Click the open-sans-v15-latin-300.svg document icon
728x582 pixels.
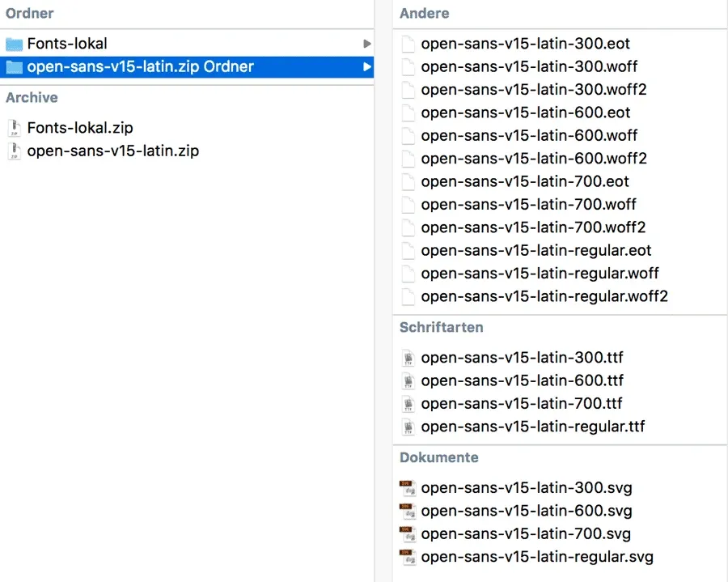tap(408, 488)
